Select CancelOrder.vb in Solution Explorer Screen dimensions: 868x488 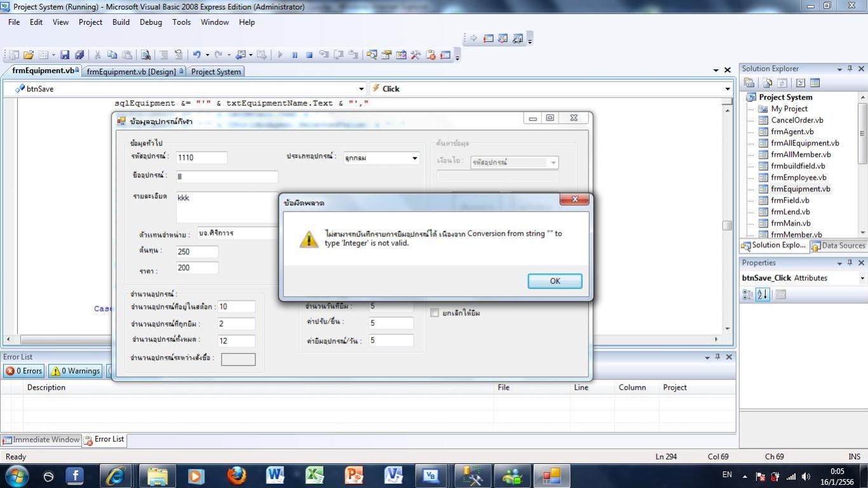coord(797,120)
